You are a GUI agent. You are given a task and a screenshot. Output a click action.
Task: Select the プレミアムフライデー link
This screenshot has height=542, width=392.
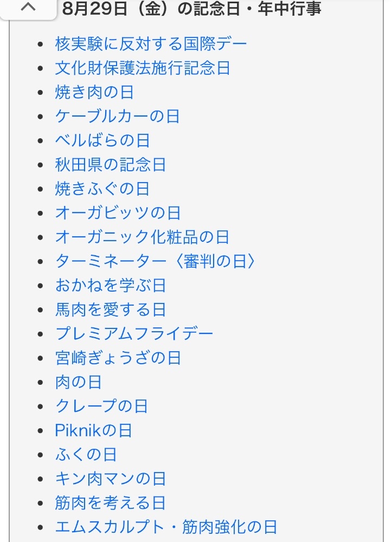point(134,334)
